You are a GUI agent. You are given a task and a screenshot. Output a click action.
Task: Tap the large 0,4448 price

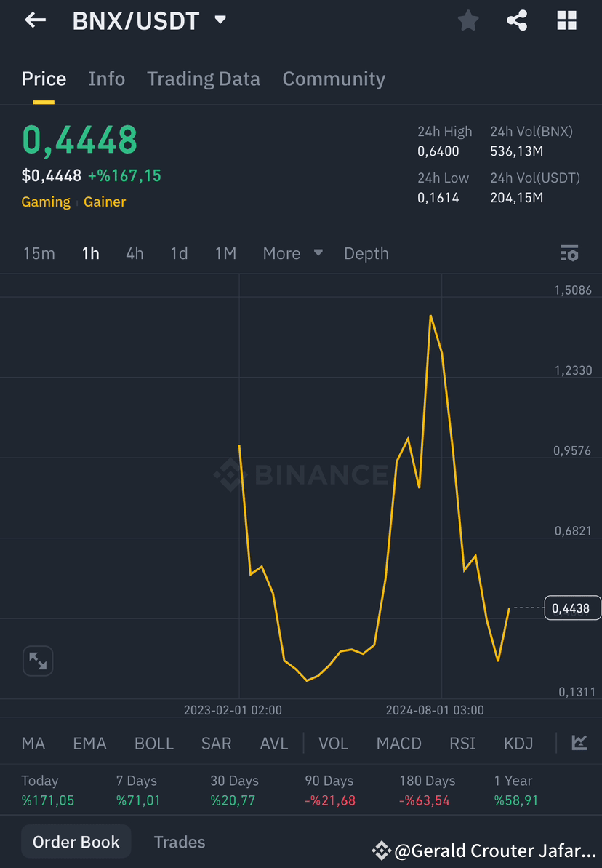[80, 140]
